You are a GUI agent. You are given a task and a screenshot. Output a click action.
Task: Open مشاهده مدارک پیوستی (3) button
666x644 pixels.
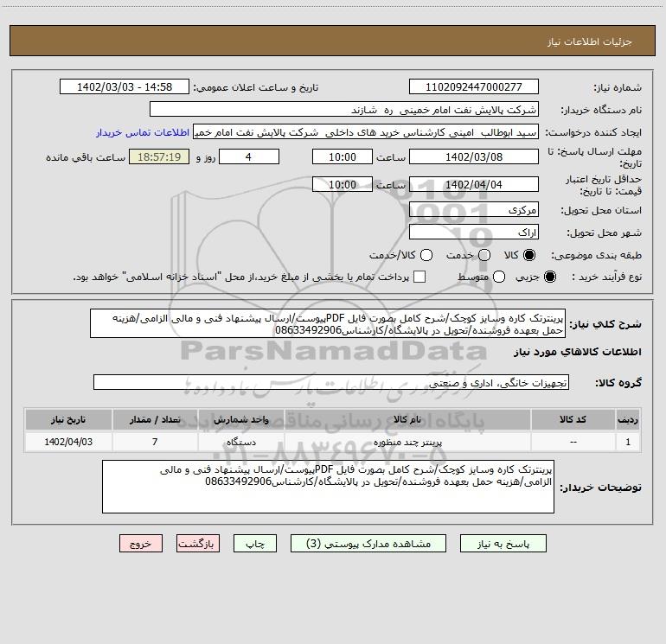[368, 544]
